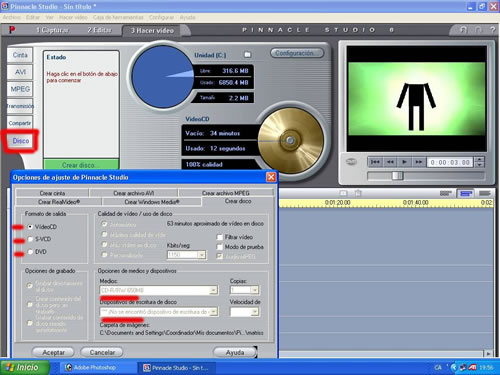Toggle the Audio MPEG checkbox
Image resolution: width=500 pixels, height=375 pixels.
(219, 256)
